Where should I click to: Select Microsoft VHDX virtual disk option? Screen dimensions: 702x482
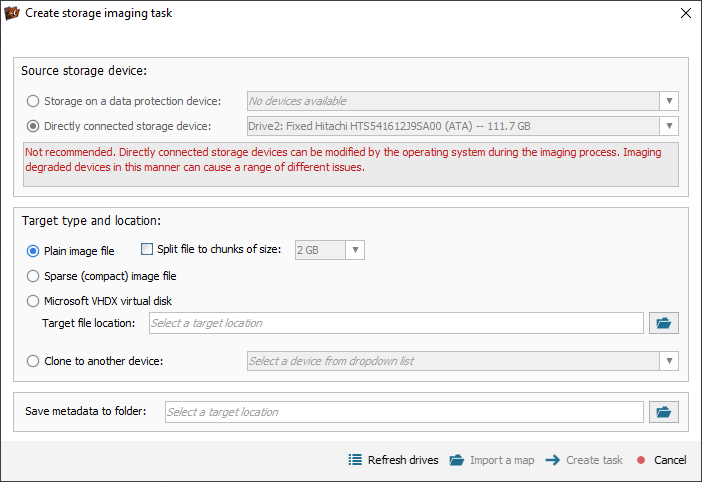point(33,301)
